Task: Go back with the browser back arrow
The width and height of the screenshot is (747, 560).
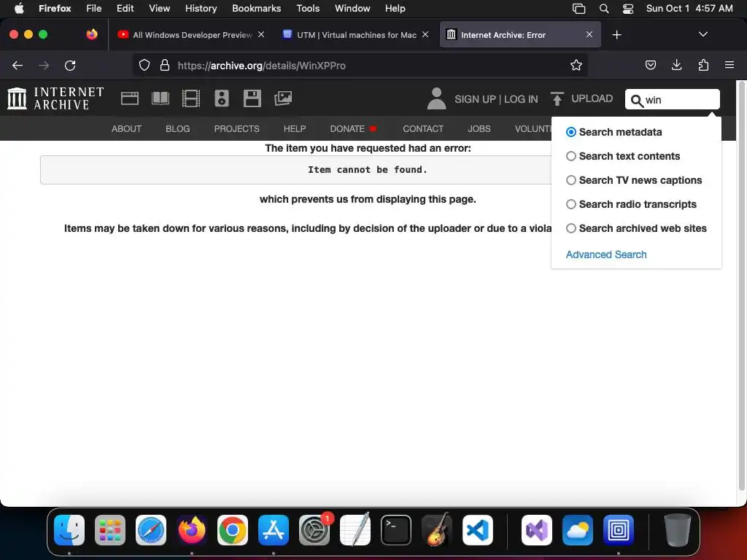Action: coord(18,65)
